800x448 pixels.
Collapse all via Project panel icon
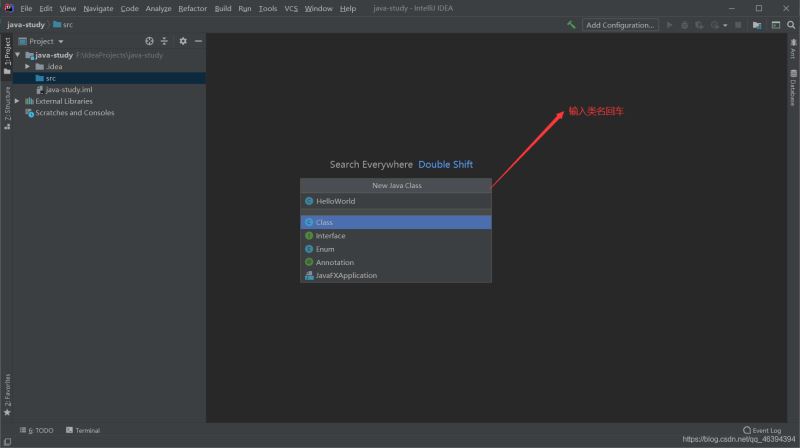(164, 41)
